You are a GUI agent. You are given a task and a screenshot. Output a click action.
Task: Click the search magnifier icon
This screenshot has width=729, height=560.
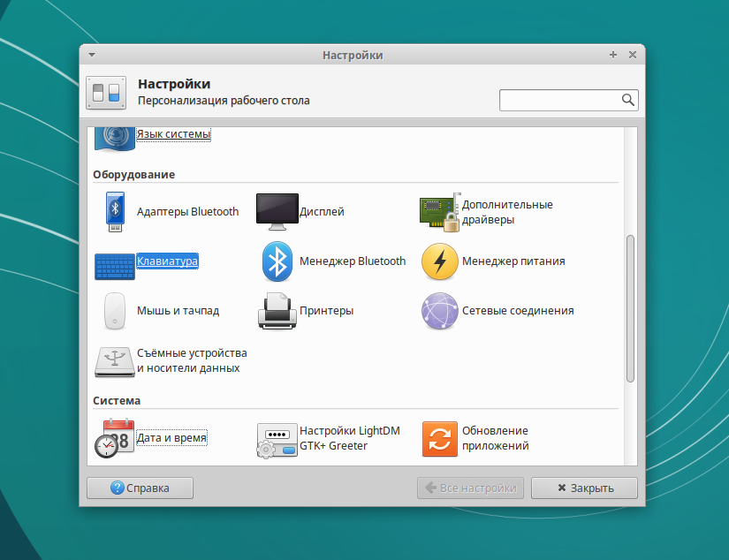pyautogui.click(x=627, y=100)
